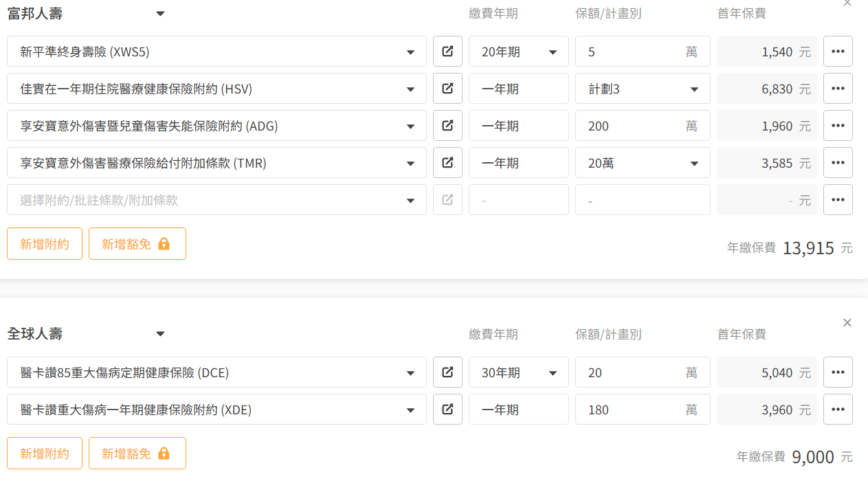The height and width of the screenshot is (481, 868).
Task: Open external link icon for ADG 附約
Action: click(447, 126)
